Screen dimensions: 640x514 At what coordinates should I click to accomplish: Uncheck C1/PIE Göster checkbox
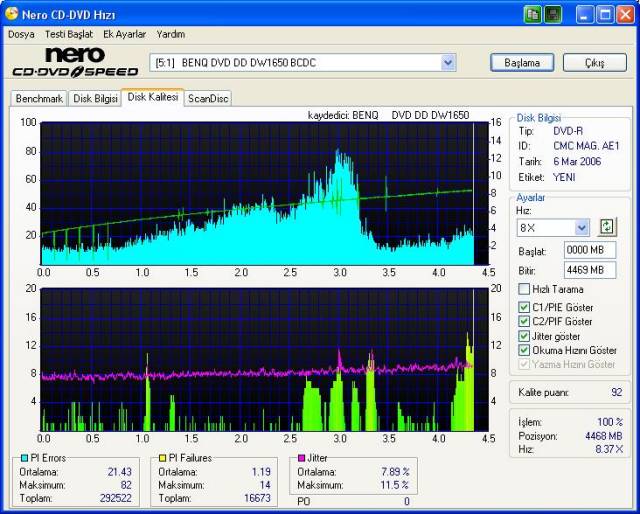(524, 307)
